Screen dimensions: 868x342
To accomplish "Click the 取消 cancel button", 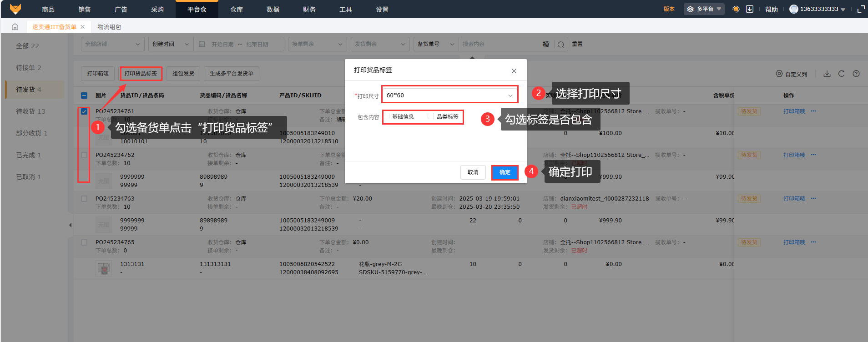I will pyautogui.click(x=473, y=172).
